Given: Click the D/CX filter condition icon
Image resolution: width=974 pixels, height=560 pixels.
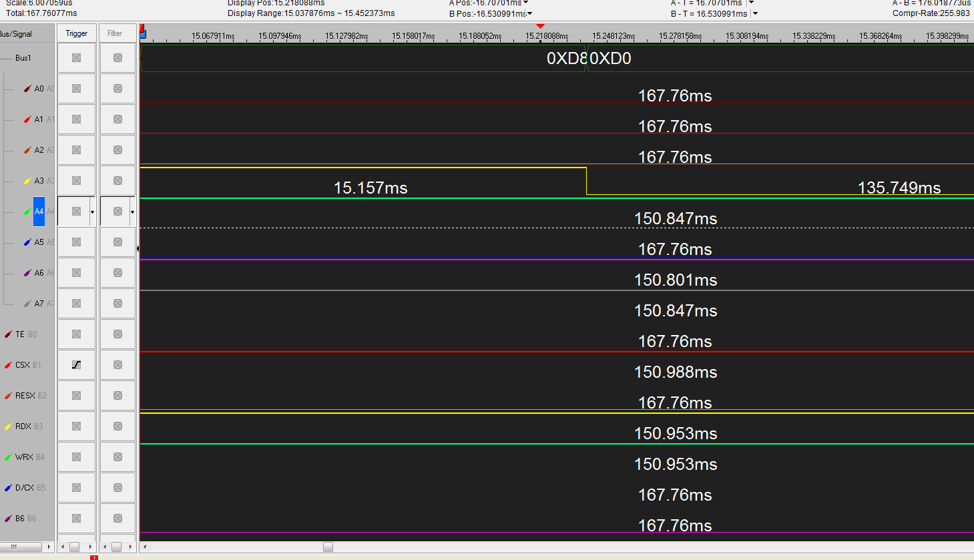Looking at the screenshot, I should pyautogui.click(x=117, y=488).
